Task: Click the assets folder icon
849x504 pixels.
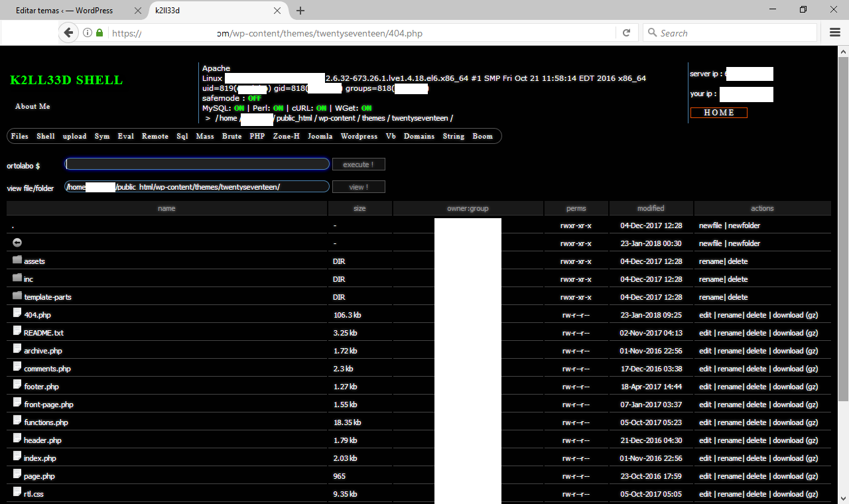Action: point(17,261)
